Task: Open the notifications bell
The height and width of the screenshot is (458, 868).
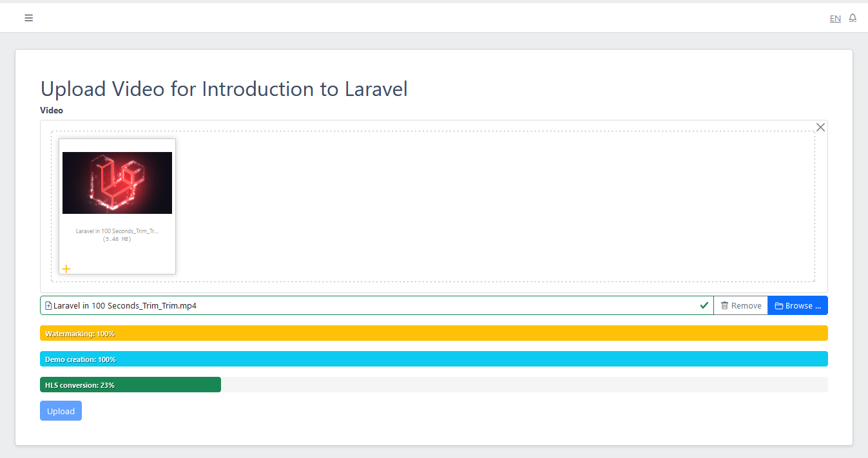Action: [x=853, y=18]
